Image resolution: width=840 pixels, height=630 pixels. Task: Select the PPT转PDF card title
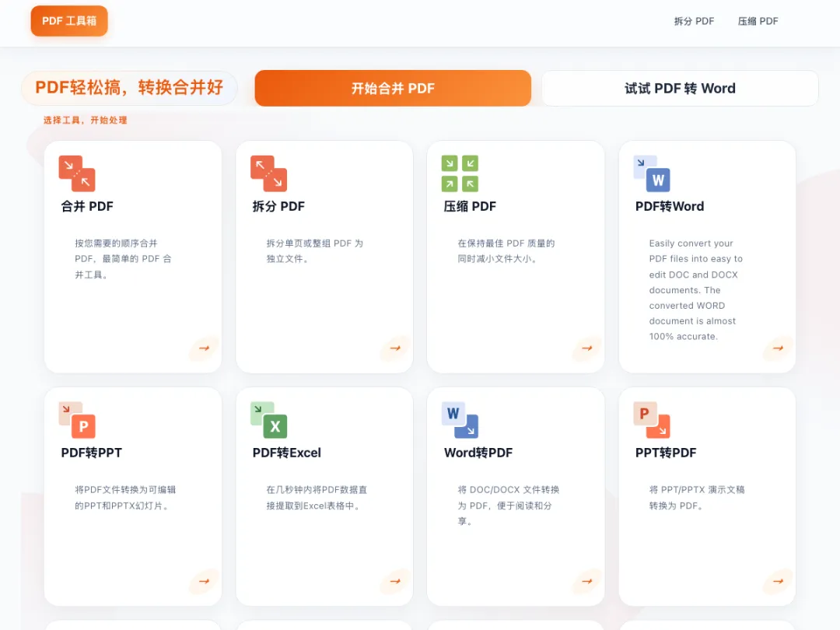tap(666, 453)
